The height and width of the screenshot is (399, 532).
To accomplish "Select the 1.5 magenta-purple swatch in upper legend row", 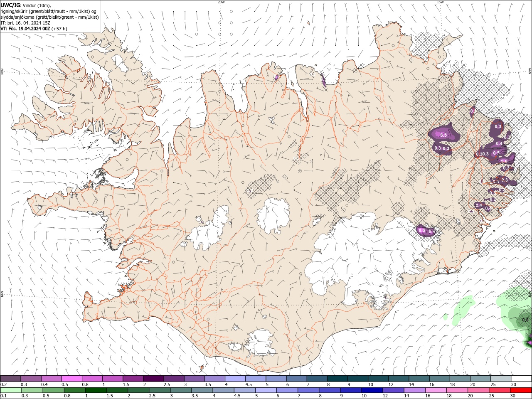I will pyautogui.click(x=133, y=379).
